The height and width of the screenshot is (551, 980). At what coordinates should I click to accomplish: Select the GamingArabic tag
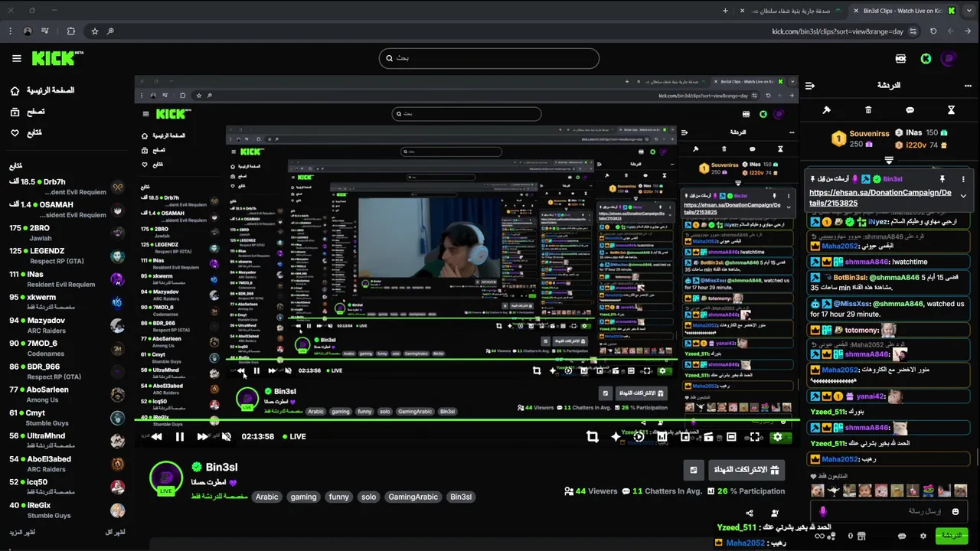[x=413, y=497]
